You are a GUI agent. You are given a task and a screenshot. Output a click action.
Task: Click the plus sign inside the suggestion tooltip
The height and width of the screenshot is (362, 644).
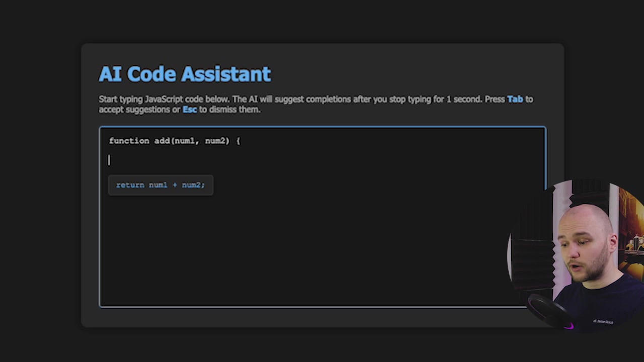175,185
